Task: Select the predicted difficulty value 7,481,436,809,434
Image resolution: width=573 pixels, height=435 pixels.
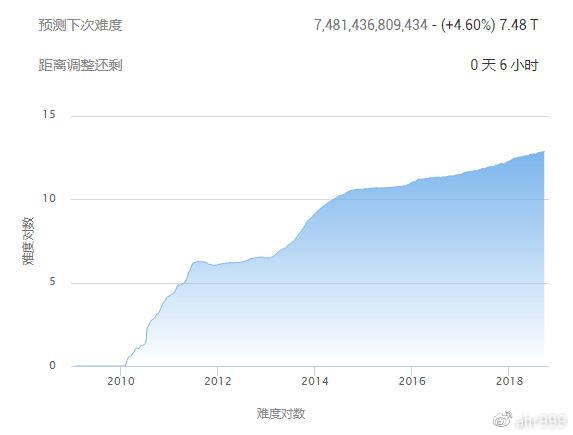Action: point(371,25)
